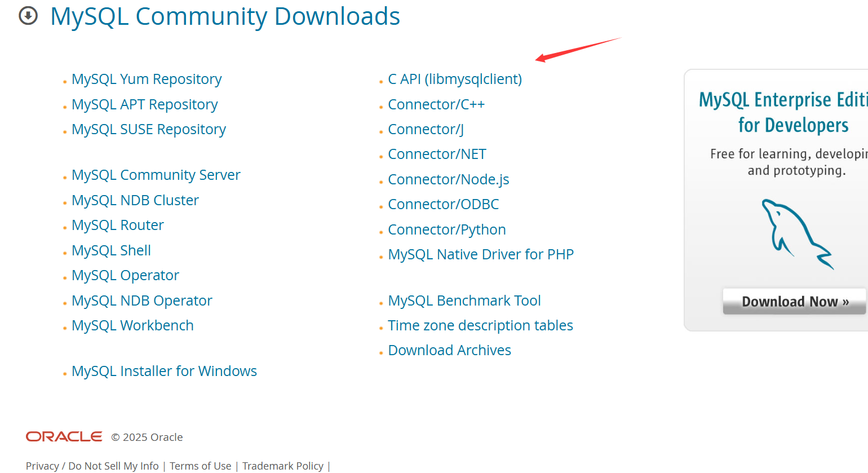Open the Connector/ODBC link

pos(444,205)
